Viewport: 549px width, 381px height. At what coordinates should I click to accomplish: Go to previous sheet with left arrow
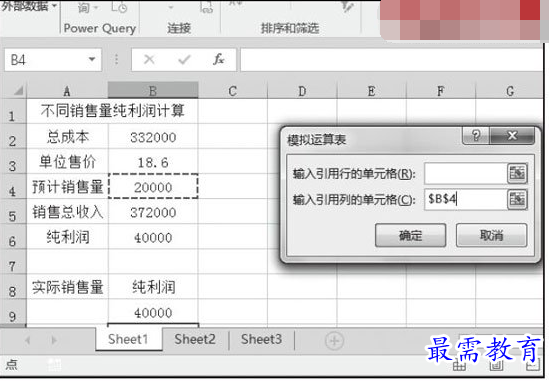tap(28, 340)
